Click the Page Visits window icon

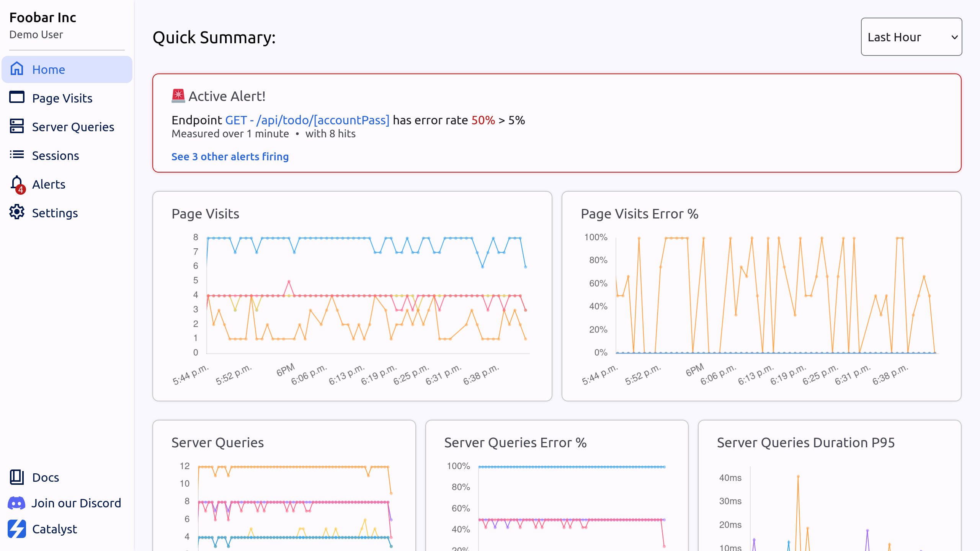tap(17, 98)
